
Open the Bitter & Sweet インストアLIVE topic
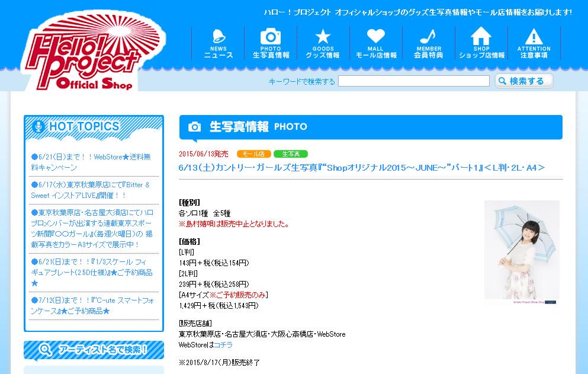(91, 190)
